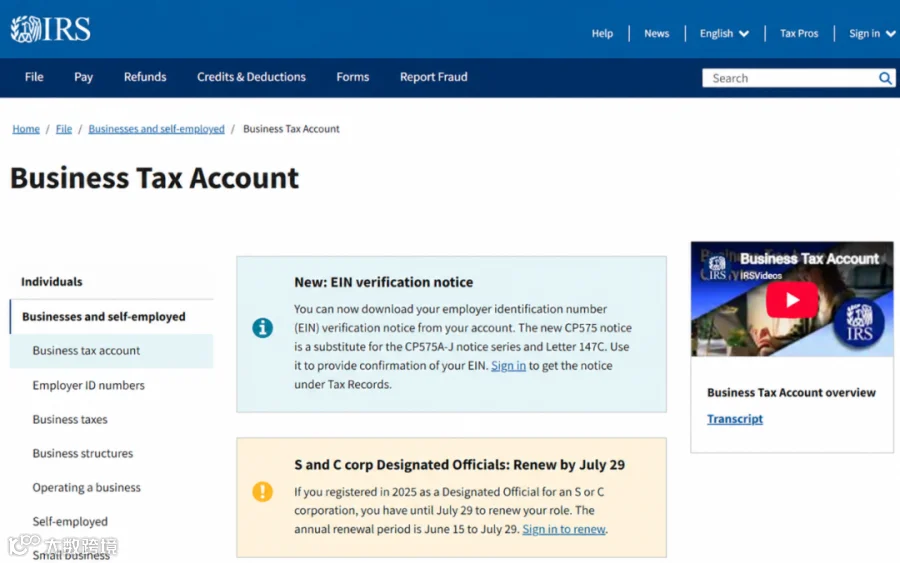
Task: Open Self-employed in sidebar
Action: 70,521
